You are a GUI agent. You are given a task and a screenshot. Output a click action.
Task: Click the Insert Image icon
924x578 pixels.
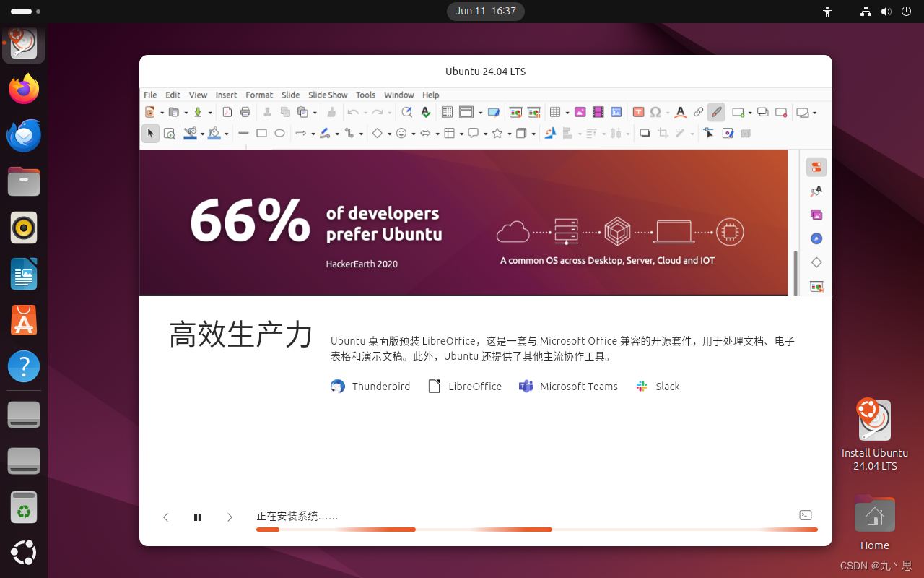[580, 112]
